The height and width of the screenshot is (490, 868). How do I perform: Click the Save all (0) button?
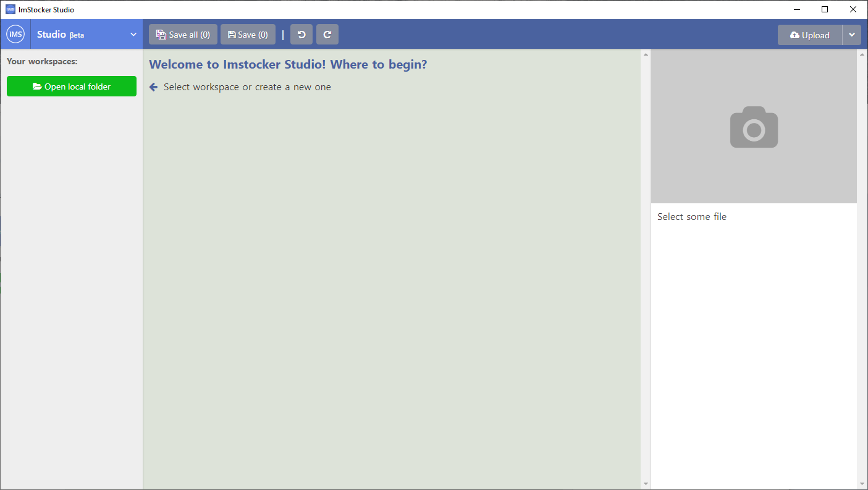(x=183, y=35)
